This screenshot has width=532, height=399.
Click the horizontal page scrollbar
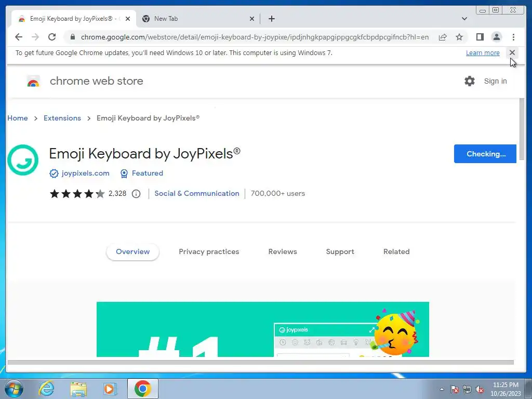pos(261,362)
